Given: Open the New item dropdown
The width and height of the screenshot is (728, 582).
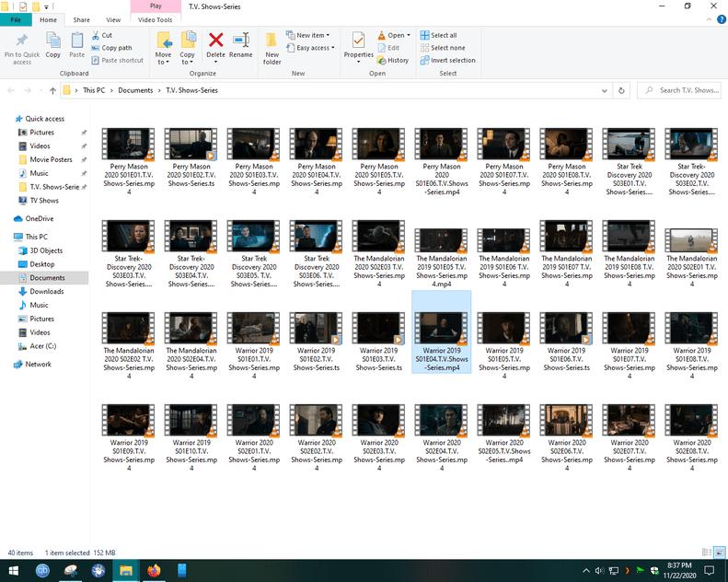Looking at the screenshot, I should click(307, 35).
